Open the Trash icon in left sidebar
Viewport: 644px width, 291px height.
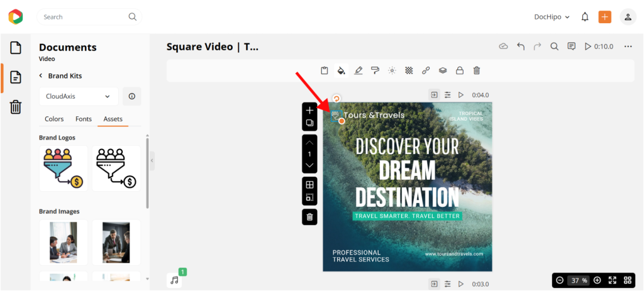(x=16, y=107)
